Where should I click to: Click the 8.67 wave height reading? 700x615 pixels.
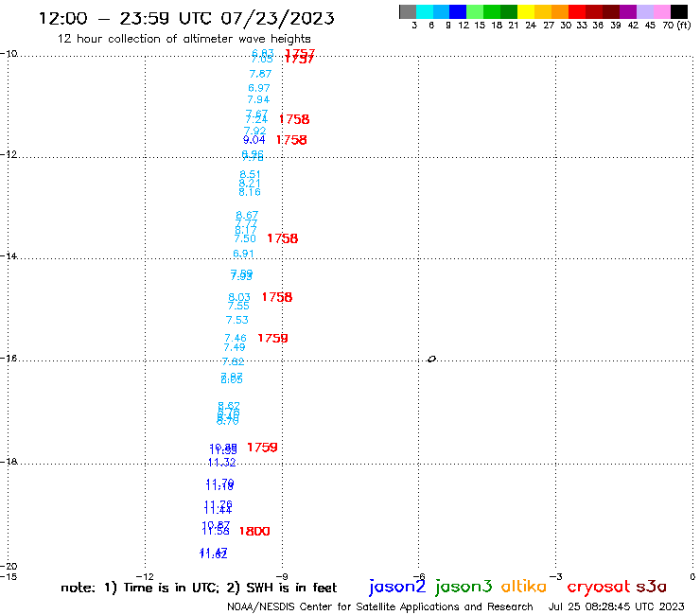click(247, 216)
